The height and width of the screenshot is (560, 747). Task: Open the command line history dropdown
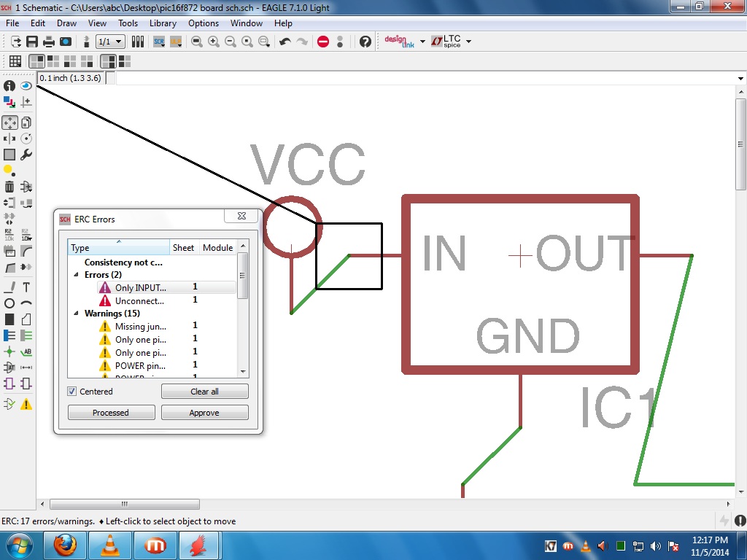740,79
